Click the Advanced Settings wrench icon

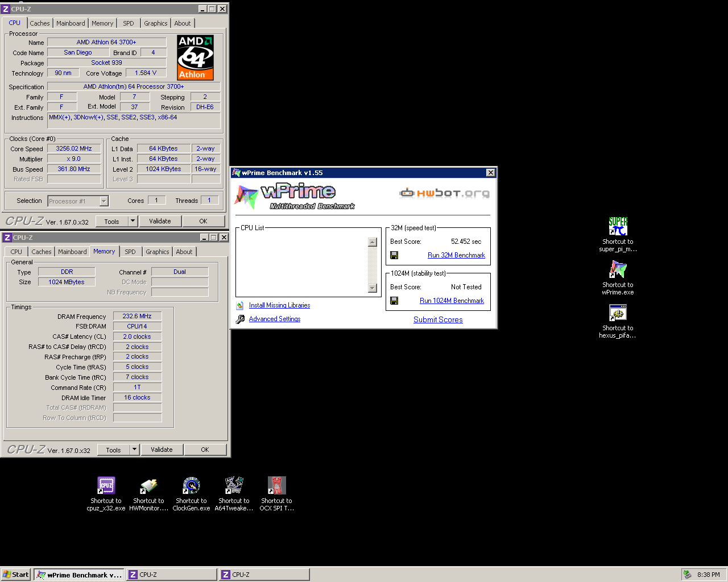click(240, 319)
